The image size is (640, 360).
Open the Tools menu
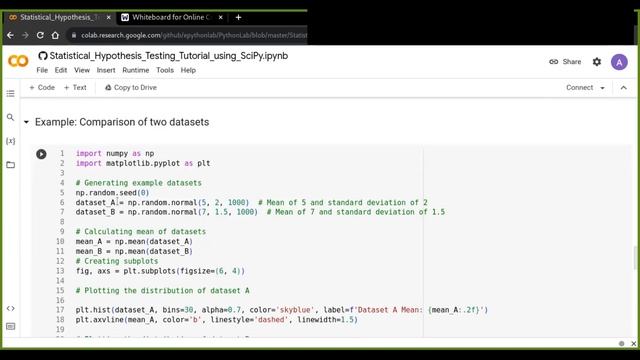point(165,70)
